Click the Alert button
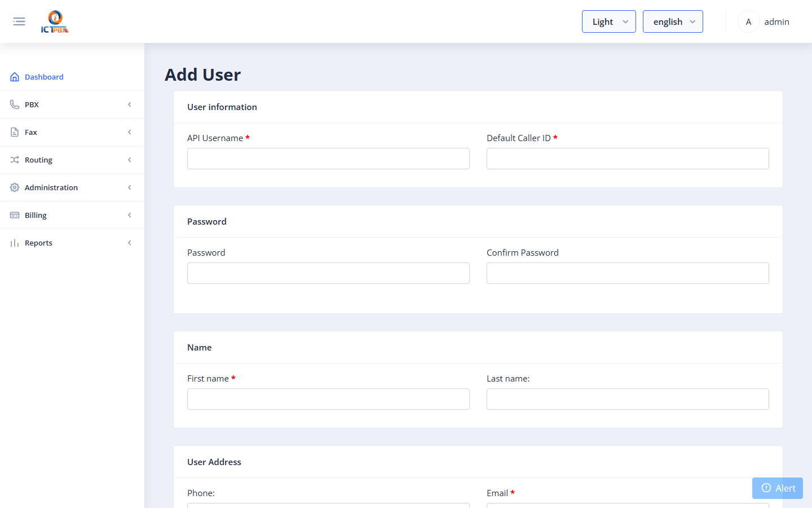Viewport: 812px width, 508px height. point(778,488)
